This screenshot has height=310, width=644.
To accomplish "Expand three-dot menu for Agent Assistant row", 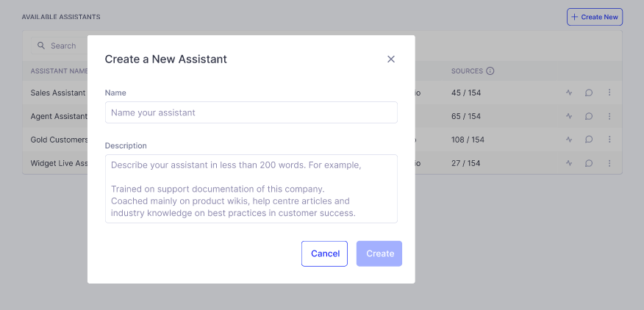I will (x=609, y=116).
